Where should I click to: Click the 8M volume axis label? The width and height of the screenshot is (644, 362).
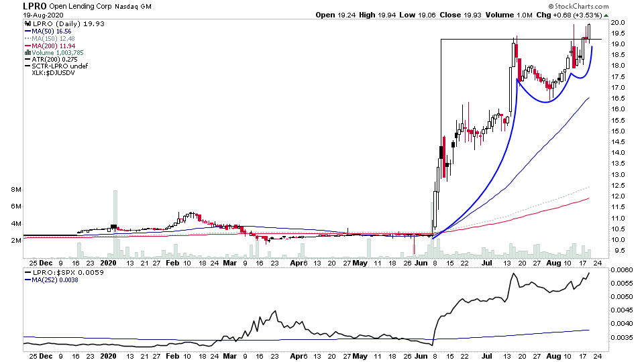(16, 190)
